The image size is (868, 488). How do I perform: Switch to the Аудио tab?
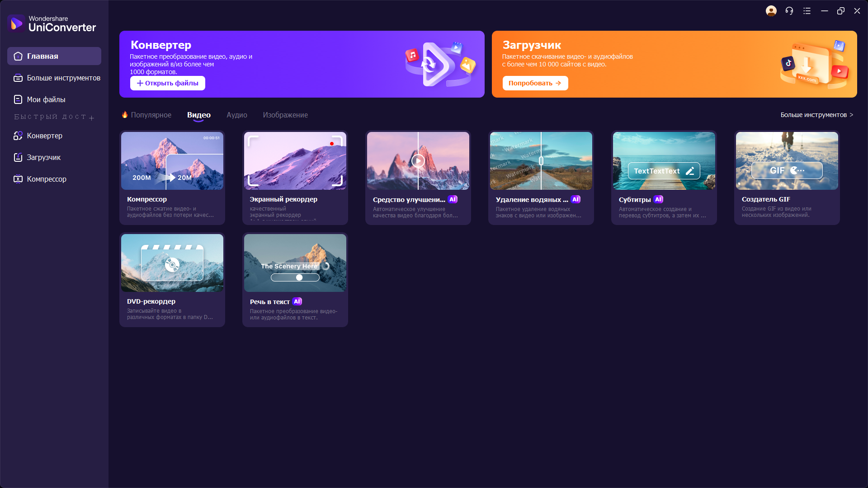coord(236,115)
